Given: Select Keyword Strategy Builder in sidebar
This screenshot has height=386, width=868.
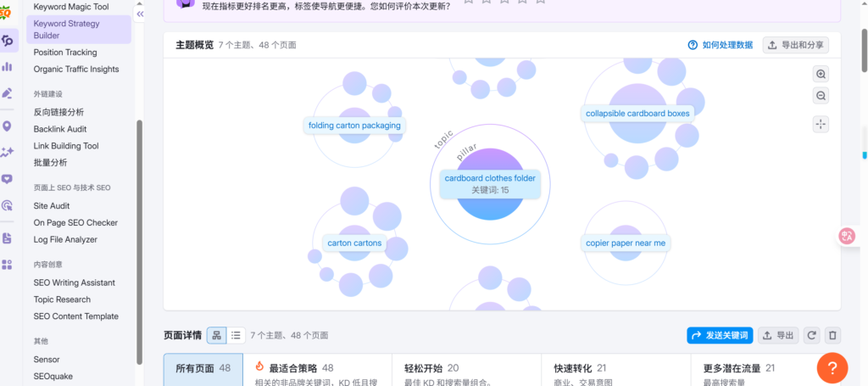Looking at the screenshot, I should point(79,30).
